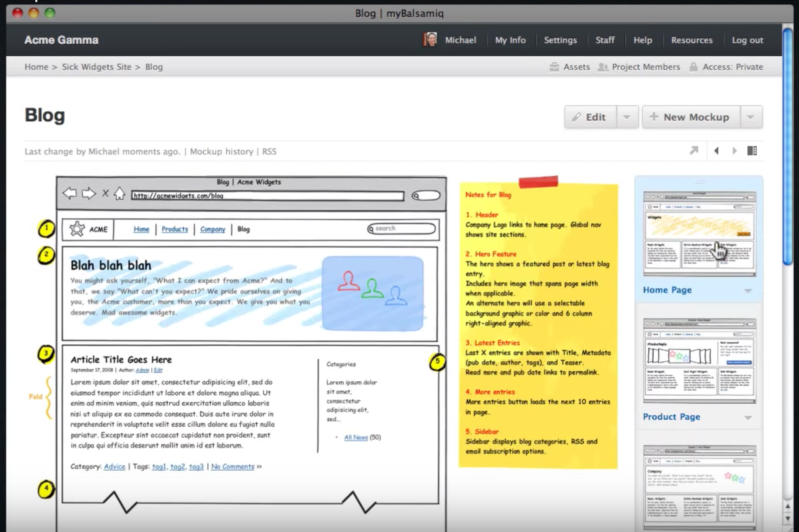Open the Home Page mockup title

coord(667,290)
